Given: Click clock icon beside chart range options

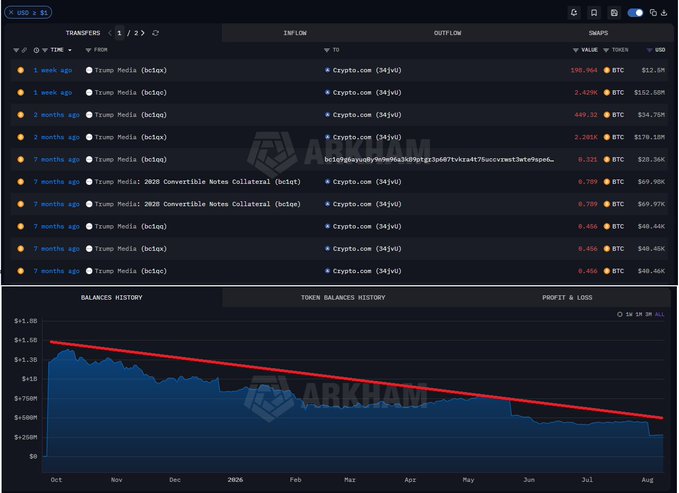Looking at the screenshot, I should [620, 315].
